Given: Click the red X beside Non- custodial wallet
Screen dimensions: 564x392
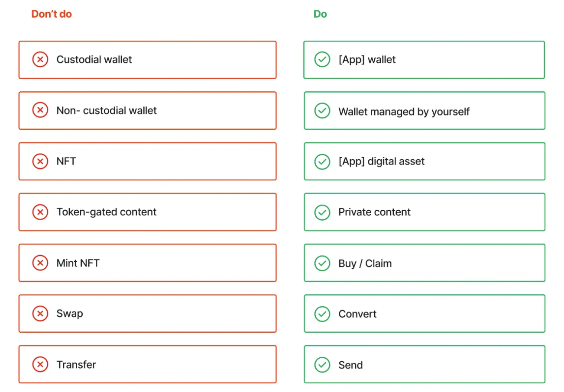Looking at the screenshot, I should coord(40,110).
